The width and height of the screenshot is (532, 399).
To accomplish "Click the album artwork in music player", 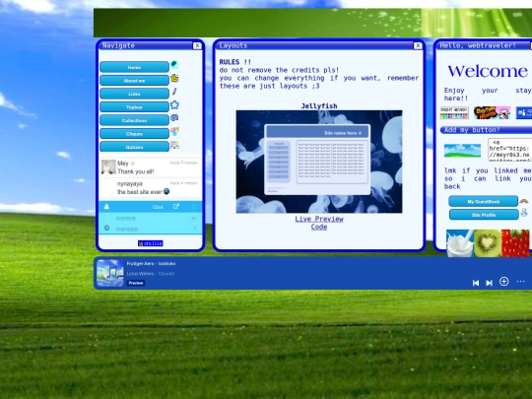I will tap(110, 273).
